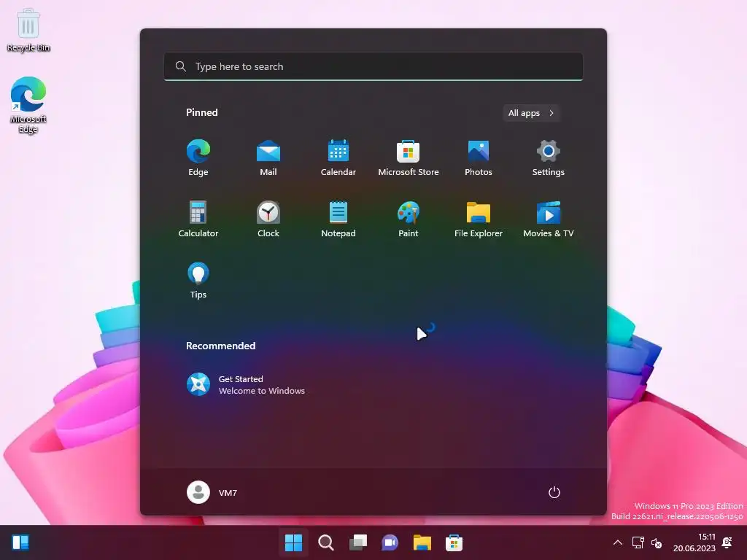Open Get Started recommended item
This screenshot has height=560, width=747.
tap(246, 384)
